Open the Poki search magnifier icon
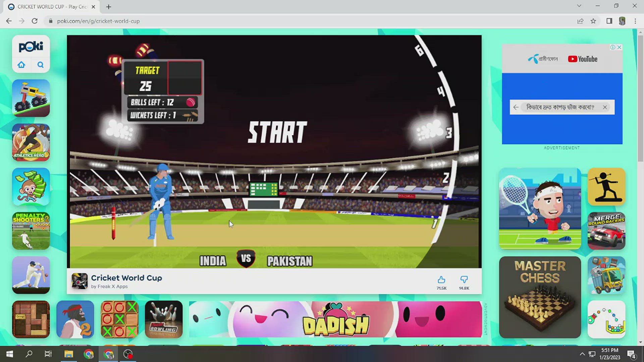The image size is (644, 362). 41,65
